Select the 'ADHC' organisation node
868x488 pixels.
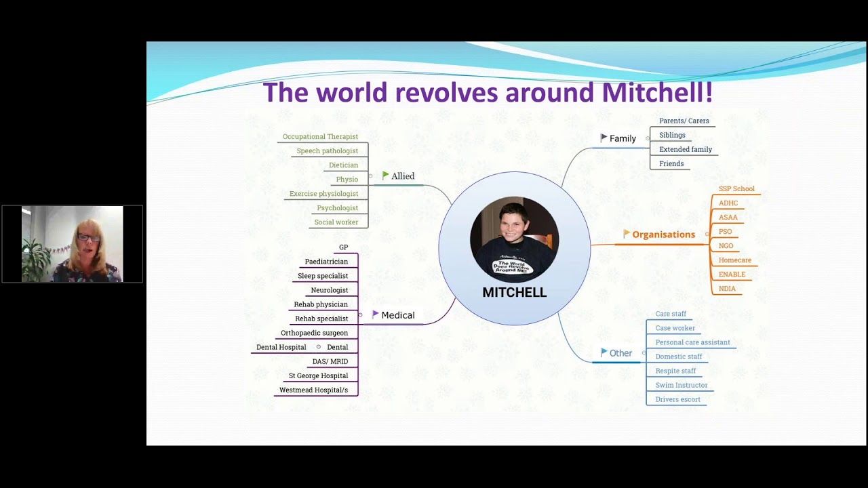pos(728,203)
